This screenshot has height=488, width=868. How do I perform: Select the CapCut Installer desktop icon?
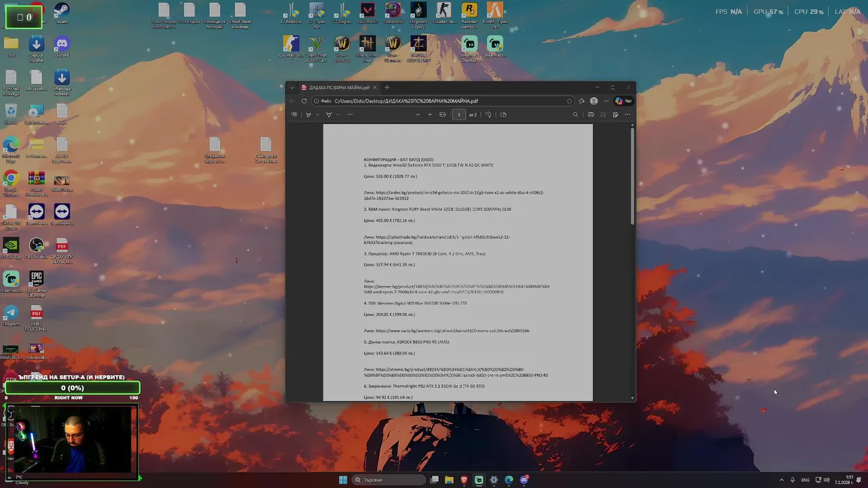tap(37, 49)
